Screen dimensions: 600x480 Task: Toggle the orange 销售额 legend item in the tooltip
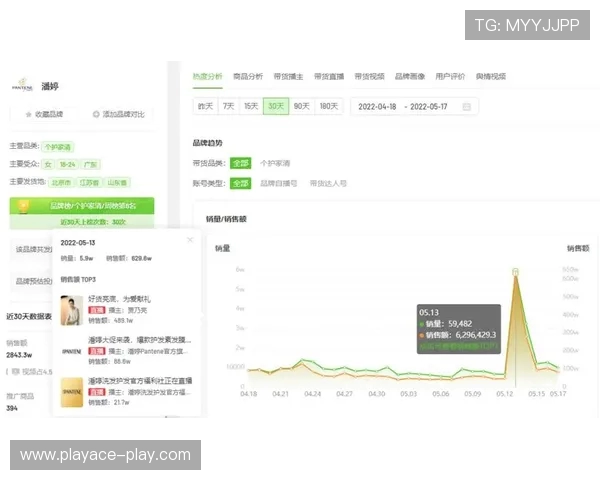458,335
